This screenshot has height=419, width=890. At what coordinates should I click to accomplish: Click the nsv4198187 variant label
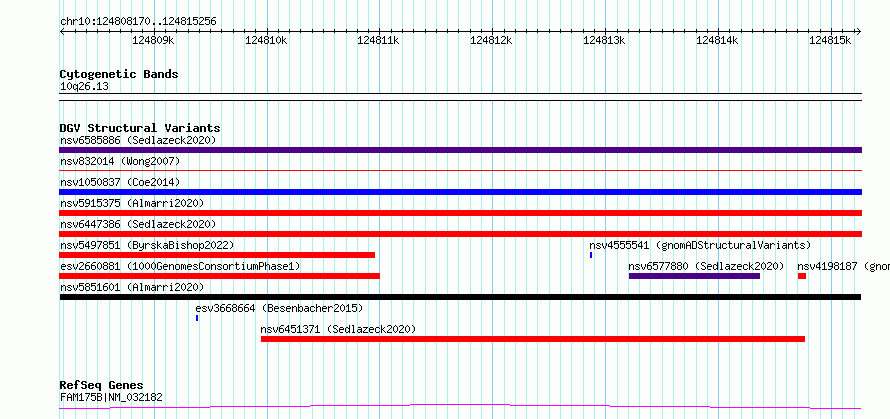(843, 266)
